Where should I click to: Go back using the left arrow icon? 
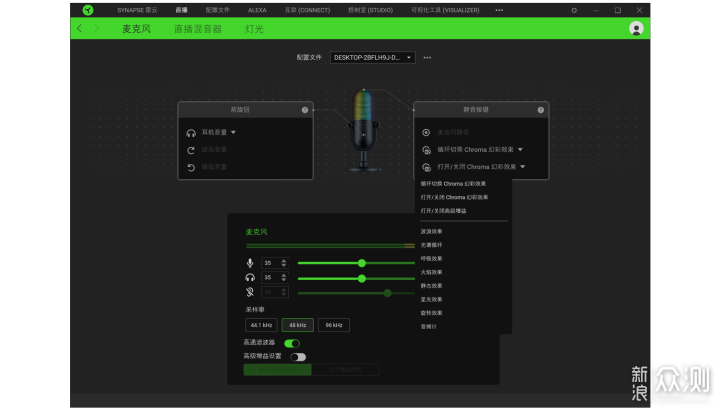click(x=79, y=28)
